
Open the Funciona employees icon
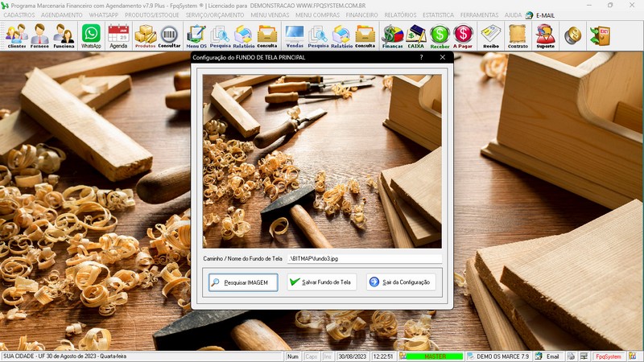(64, 35)
